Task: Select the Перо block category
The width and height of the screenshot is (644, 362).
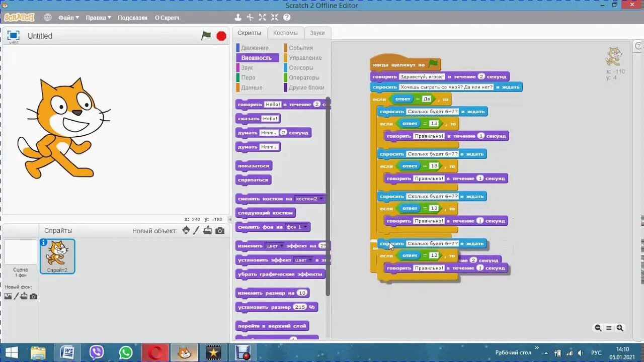Action: (x=248, y=77)
